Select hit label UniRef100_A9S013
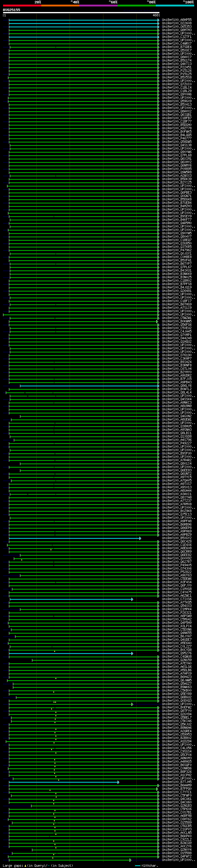Image resolution: width=197 pixels, height=868 pixels. (x=177, y=487)
